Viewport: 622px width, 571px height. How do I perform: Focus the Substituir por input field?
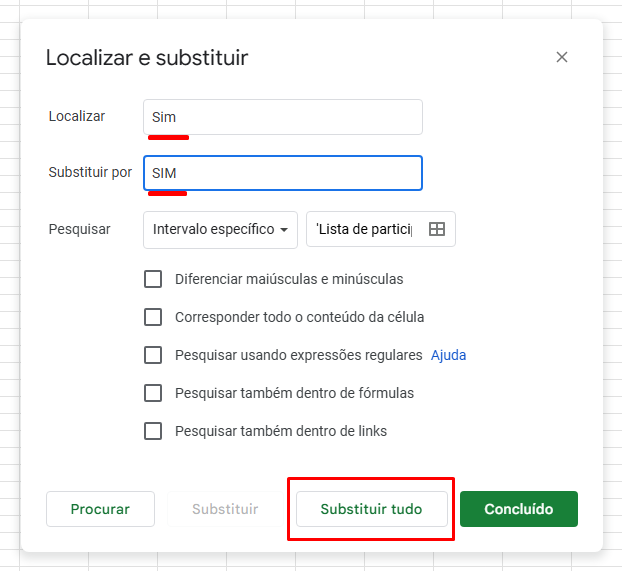point(282,173)
